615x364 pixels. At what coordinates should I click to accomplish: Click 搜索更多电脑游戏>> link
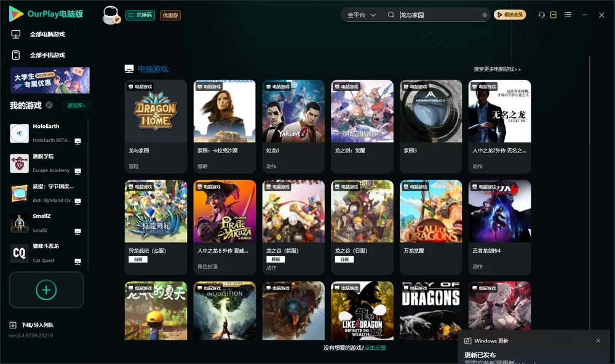pos(498,69)
